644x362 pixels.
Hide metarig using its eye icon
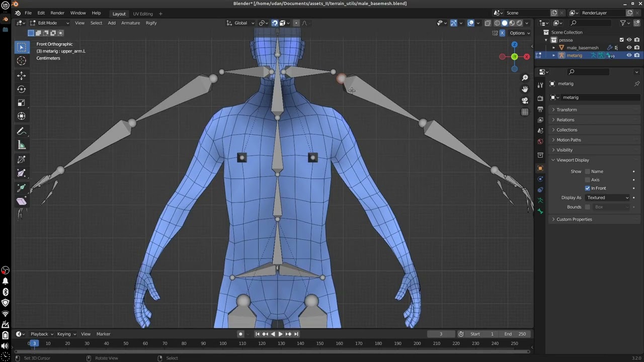click(x=629, y=55)
